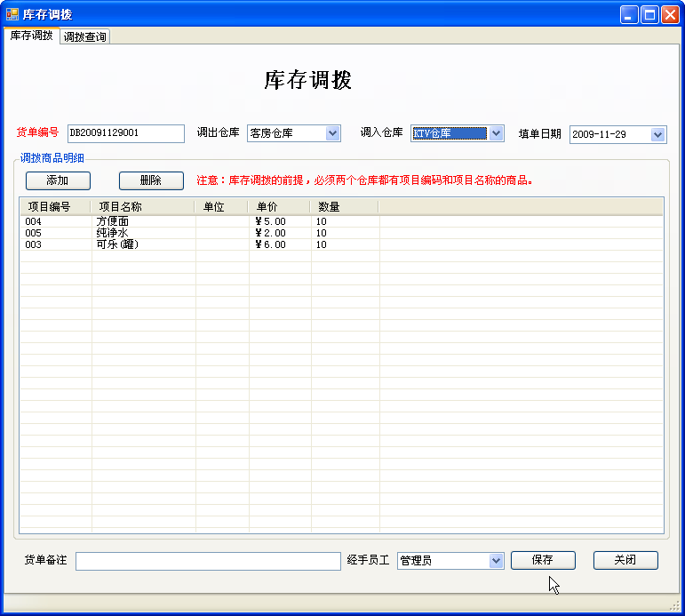This screenshot has height=616, width=685.
Task: Switch to the 调拨查询 tab
Action: 84,36
